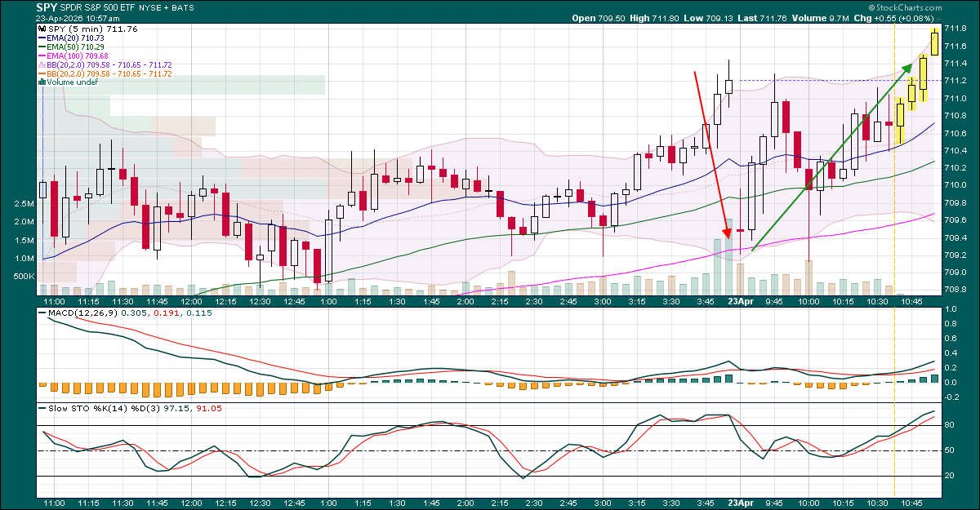980x510 pixels.
Task: Click the volume bars icon beside Volume undef
Action: 42,82
